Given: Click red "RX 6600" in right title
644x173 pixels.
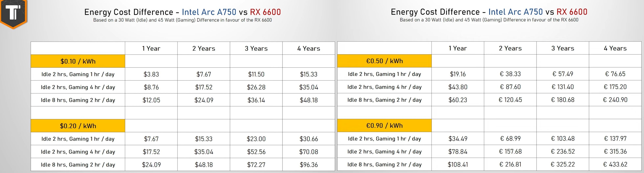Looking at the screenshot, I should pos(572,12).
